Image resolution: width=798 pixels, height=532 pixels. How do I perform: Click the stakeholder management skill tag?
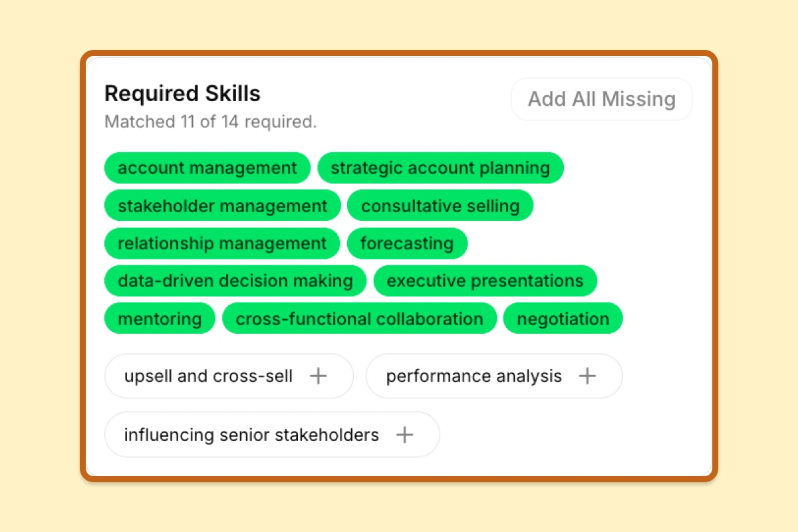(222, 205)
